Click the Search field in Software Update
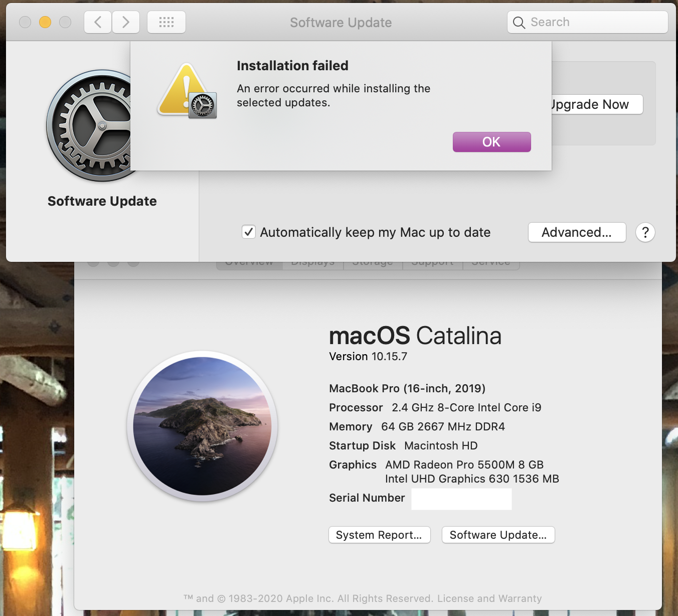 pyautogui.click(x=588, y=22)
